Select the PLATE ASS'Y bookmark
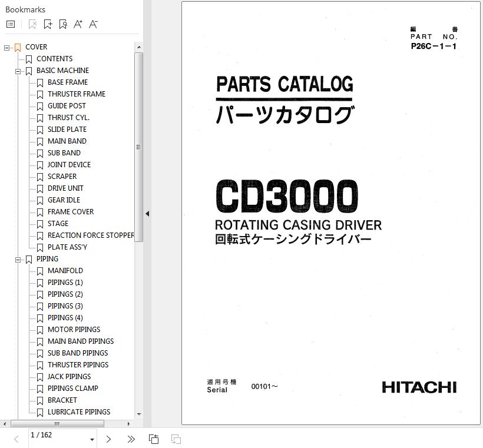Image resolution: width=483 pixels, height=448 pixels. pyautogui.click(x=67, y=247)
